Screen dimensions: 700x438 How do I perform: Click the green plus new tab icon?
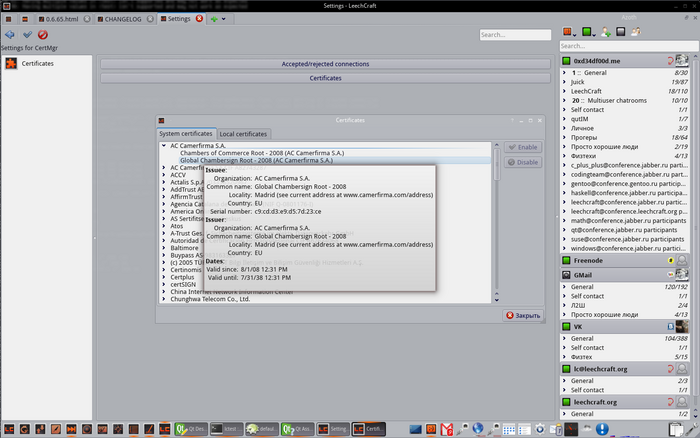(x=212, y=18)
